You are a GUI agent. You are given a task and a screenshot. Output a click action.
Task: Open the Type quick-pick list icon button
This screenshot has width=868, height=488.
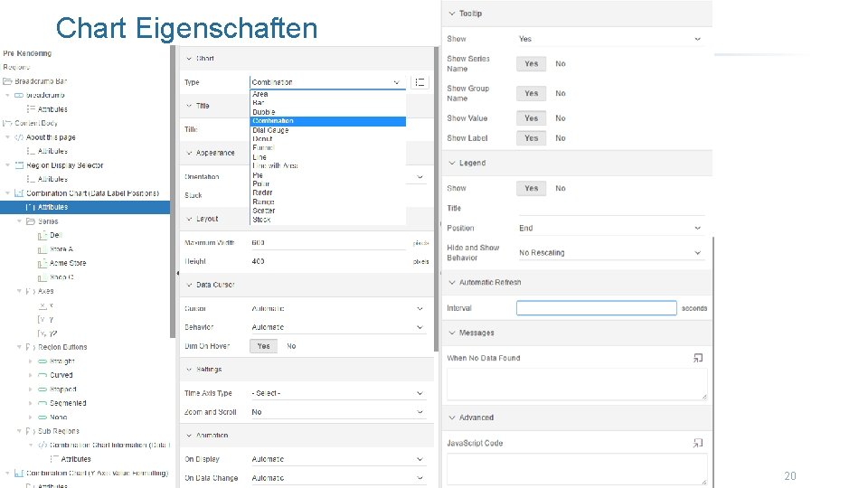(420, 82)
